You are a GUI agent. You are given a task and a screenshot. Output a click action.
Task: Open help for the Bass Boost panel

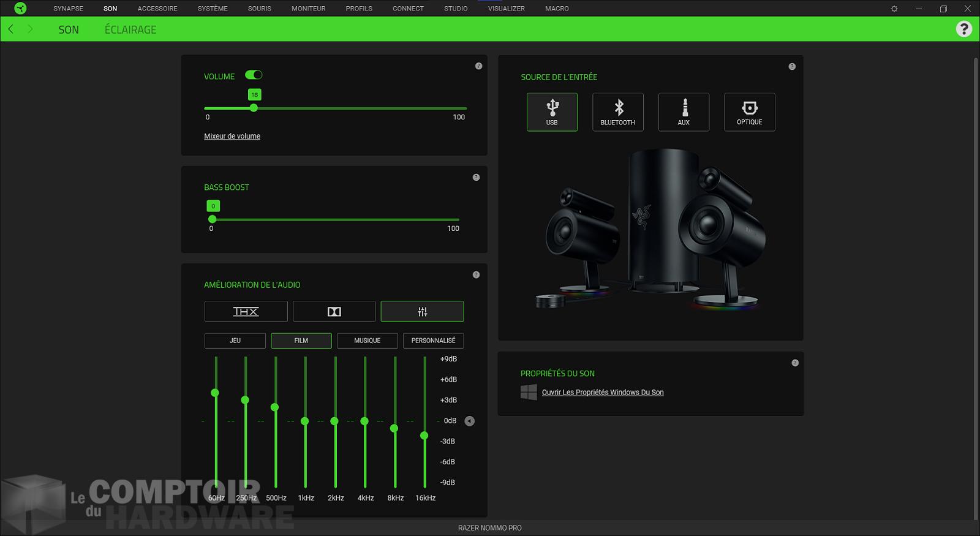(x=476, y=178)
